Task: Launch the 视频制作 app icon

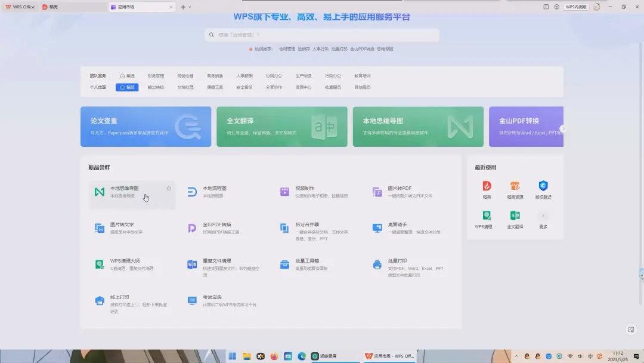Action: tap(284, 192)
